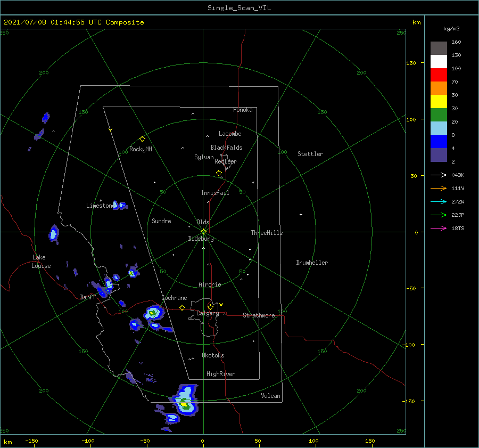Viewport: 479px width, 448px height.
Task: Select the orange 50-70 legend color
Action: (439, 88)
